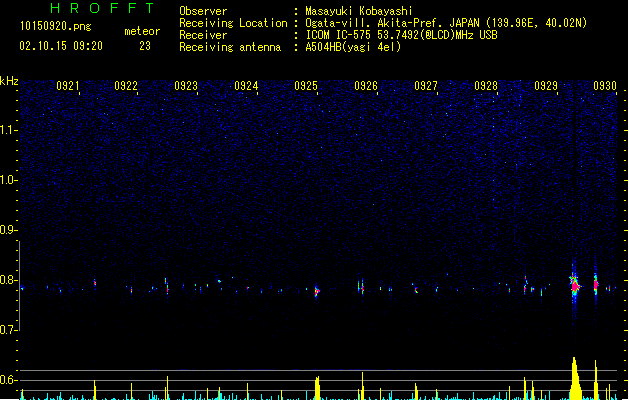Click the kHz axis unit label
The height and width of the screenshot is (400, 629).
click(9, 81)
